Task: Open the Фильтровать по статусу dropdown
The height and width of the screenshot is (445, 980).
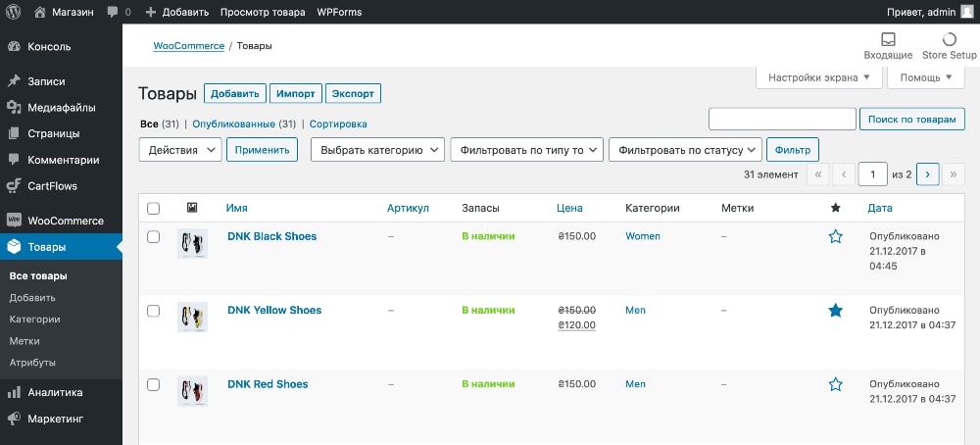Action: point(685,150)
